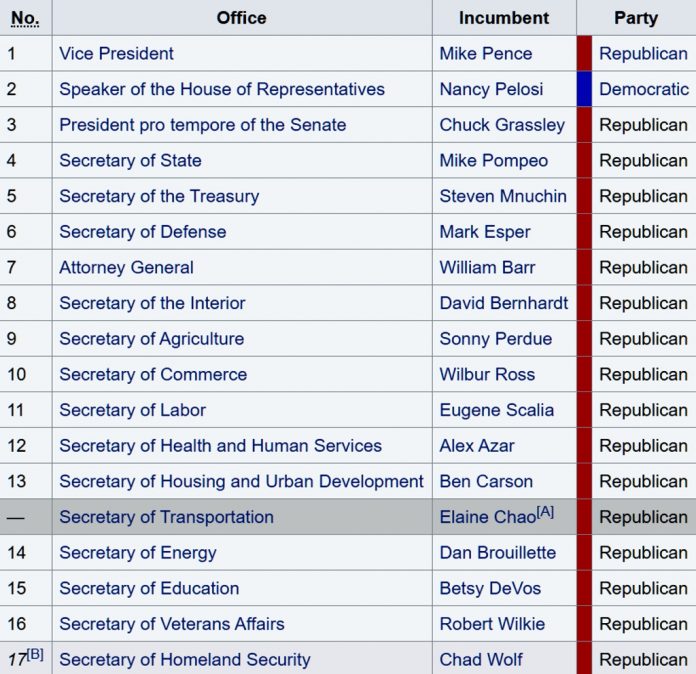The image size is (696, 674).
Task: Open the Secretary of the Interior link
Action: [152, 303]
